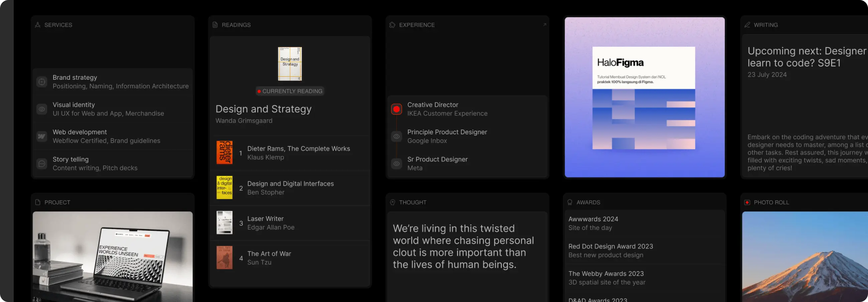Click the Content writing, Pitch decks text
The image size is (868, 302).
[95, 168]
